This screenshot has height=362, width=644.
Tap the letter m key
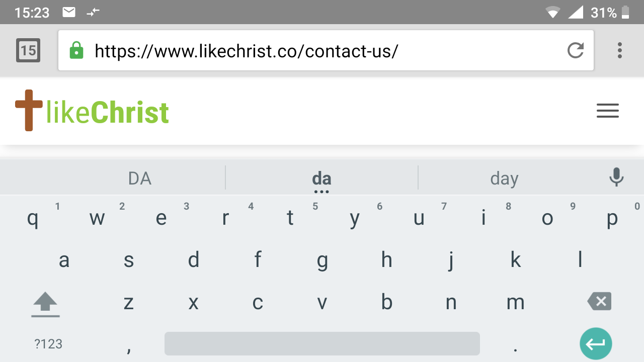(x=515, y=302)
